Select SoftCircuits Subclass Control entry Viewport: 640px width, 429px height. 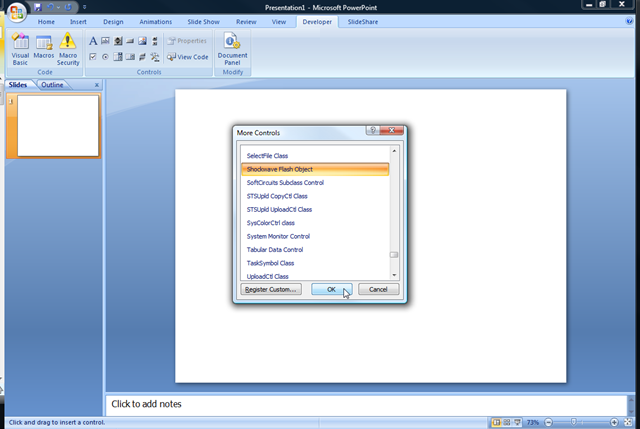pyautogui.click(x=315, y=182)
